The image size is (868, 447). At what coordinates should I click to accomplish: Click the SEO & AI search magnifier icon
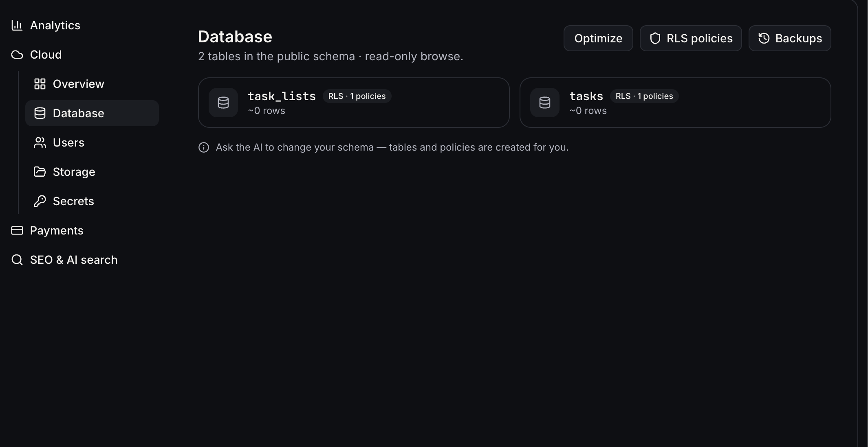click(x=17, y=260)
